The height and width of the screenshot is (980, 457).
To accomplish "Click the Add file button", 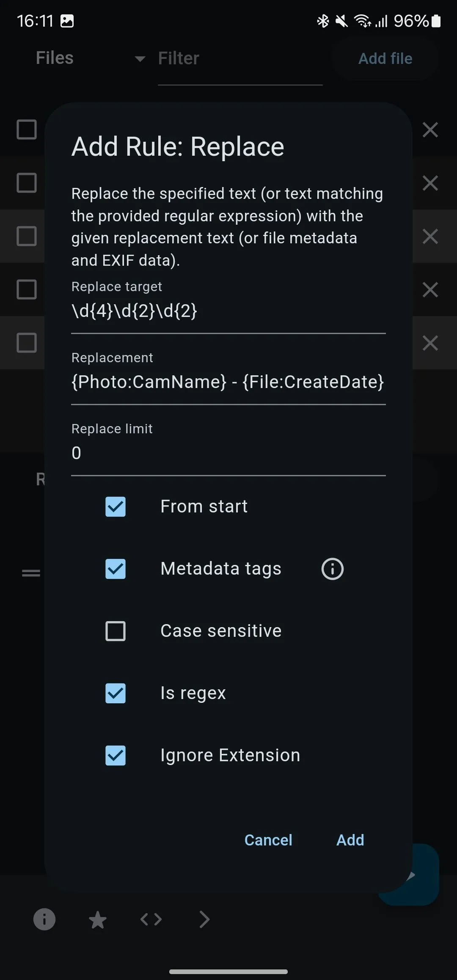I will [x=385, y=58].
